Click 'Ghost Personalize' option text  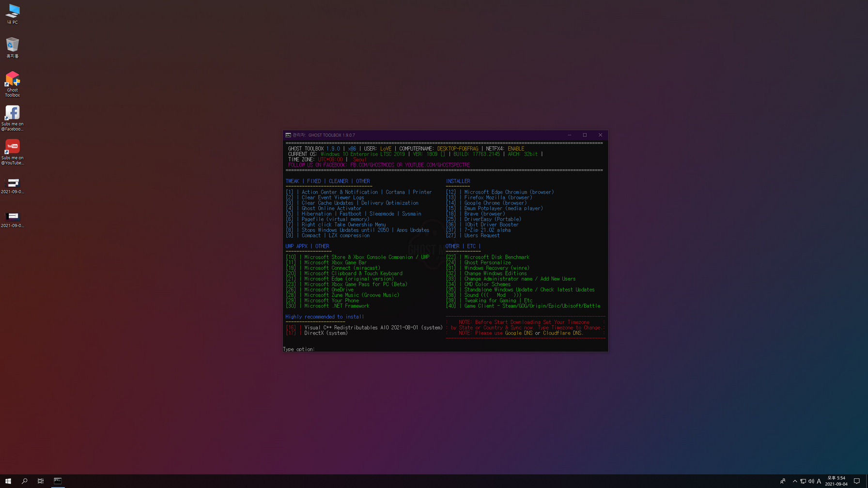[487, 262]
